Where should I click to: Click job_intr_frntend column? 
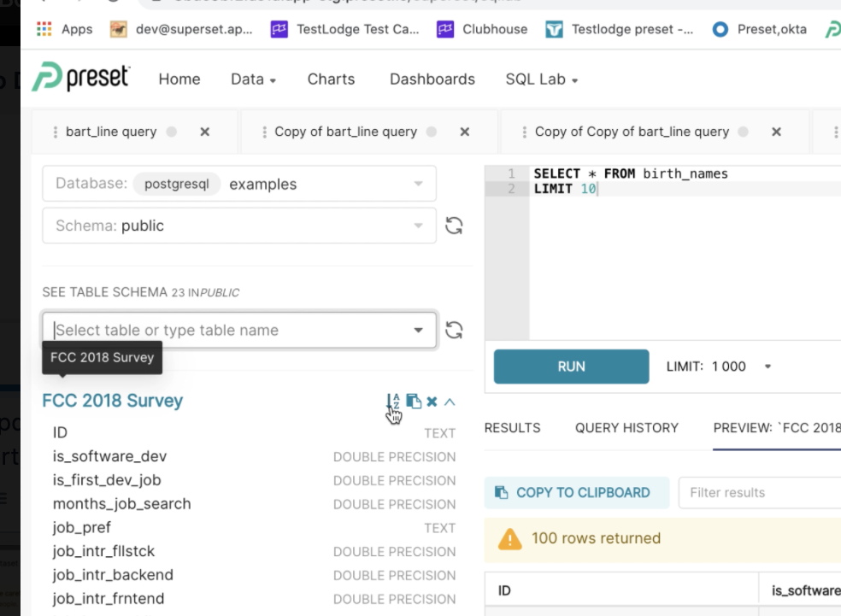[254, 598]
